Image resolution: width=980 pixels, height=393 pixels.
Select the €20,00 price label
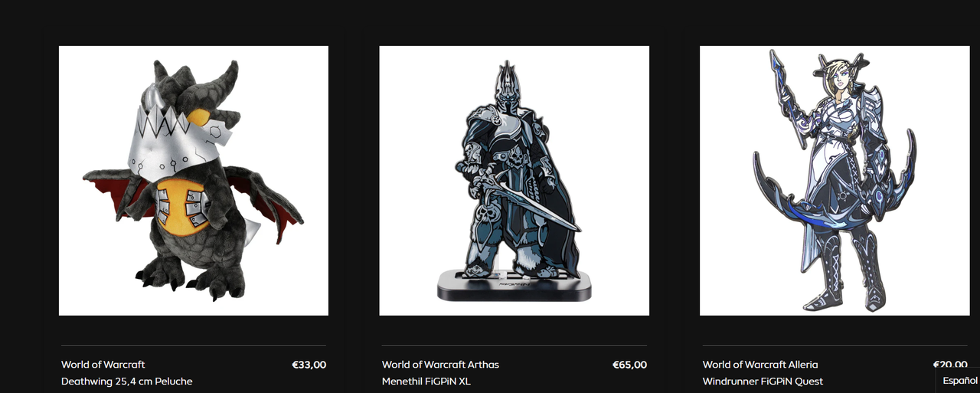[x=950, y=365]
